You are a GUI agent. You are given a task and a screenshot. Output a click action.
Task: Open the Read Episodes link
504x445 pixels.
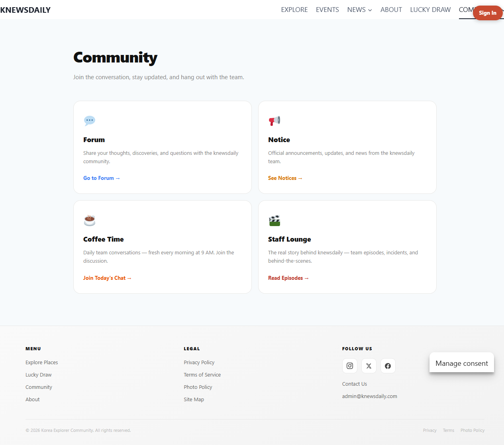[288, 278]
